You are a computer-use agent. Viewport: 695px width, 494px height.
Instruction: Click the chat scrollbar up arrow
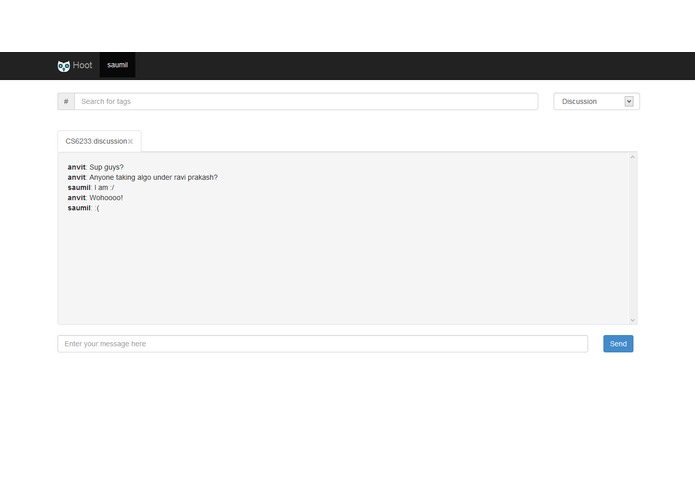(633, 157)
